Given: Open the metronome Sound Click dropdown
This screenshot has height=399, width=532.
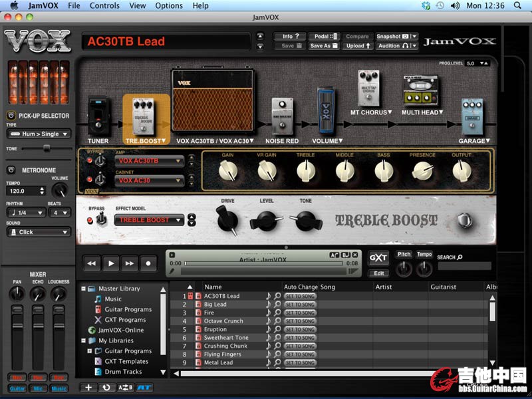Looking at the screenshot, I should [39, 232].
